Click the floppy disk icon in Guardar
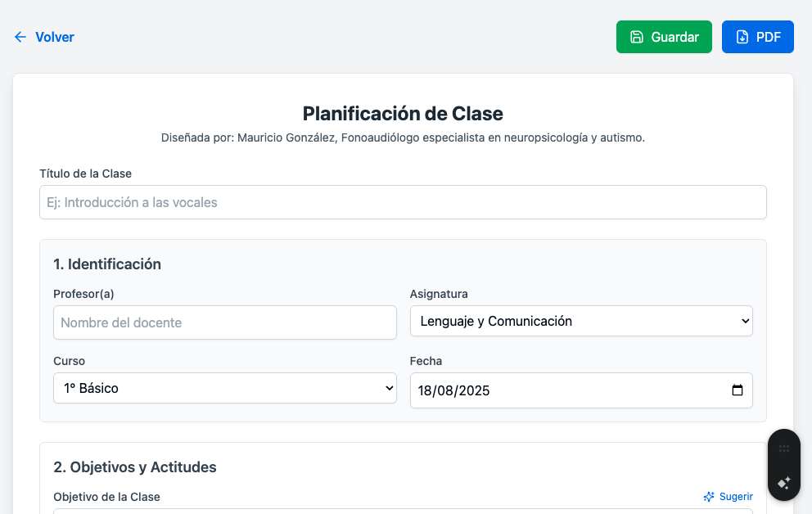 point(636,37)
